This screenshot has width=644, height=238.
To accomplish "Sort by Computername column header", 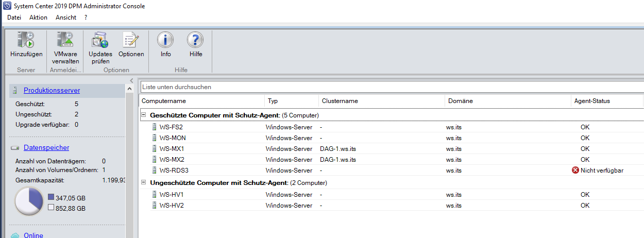I will (x=202, y=101).
